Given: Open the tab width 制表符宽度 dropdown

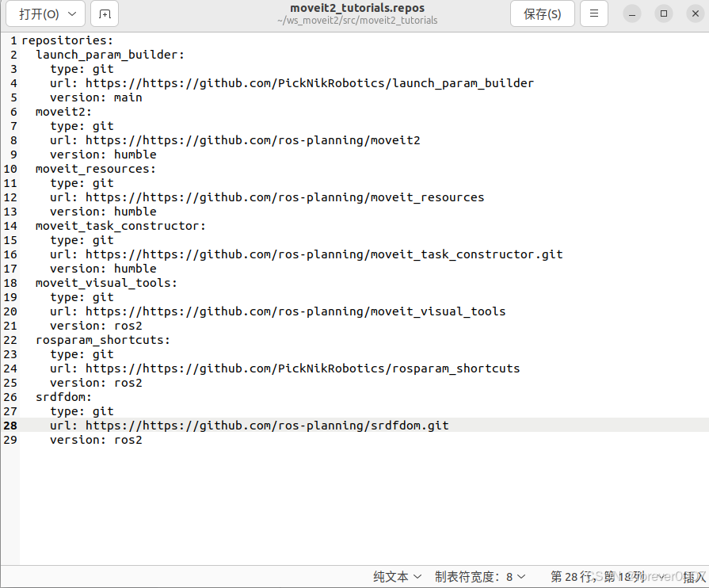Looking at the screenshot, I should click(480, 577).
